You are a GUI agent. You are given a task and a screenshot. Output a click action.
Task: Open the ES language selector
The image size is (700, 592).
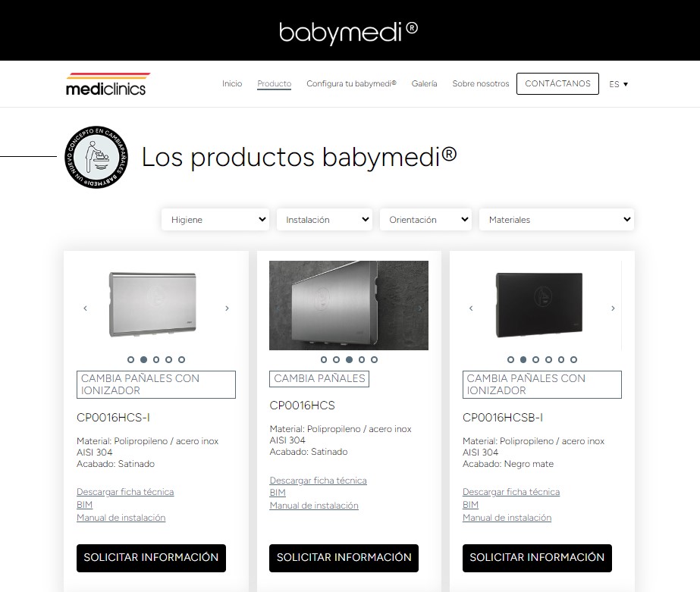pyautogui.click(x=618, y=84)
